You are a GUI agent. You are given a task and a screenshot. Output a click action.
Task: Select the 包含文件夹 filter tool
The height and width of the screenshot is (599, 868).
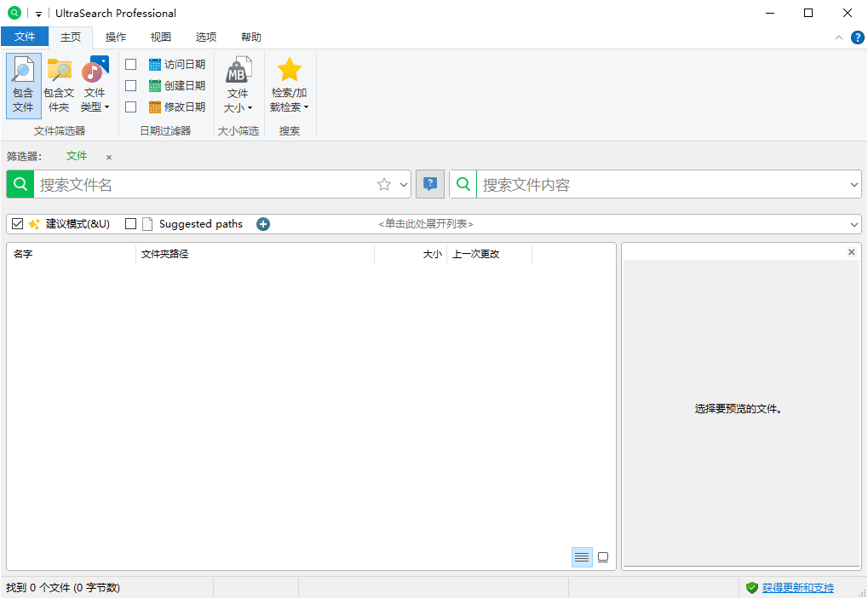pyautogui.click(x=58, y=84)
